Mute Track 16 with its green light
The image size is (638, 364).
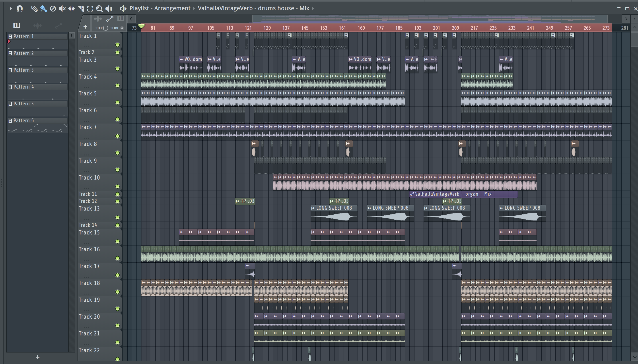(x=118, y=258)
